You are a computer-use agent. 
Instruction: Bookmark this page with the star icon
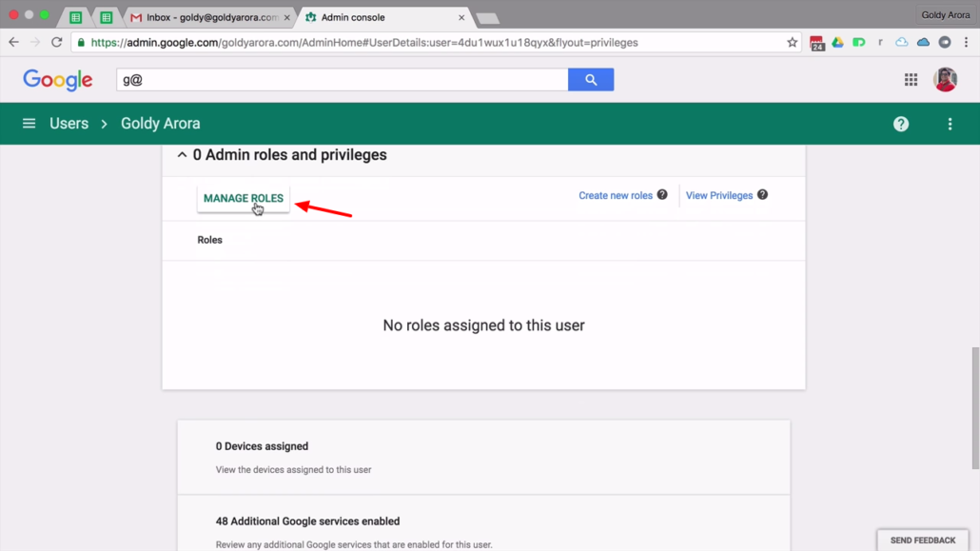(x=792, y=43)
